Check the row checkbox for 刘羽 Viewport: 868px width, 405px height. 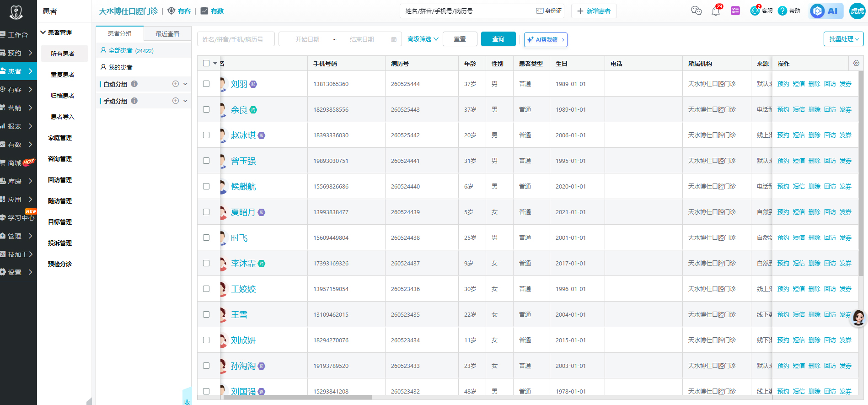coord(206,84)
